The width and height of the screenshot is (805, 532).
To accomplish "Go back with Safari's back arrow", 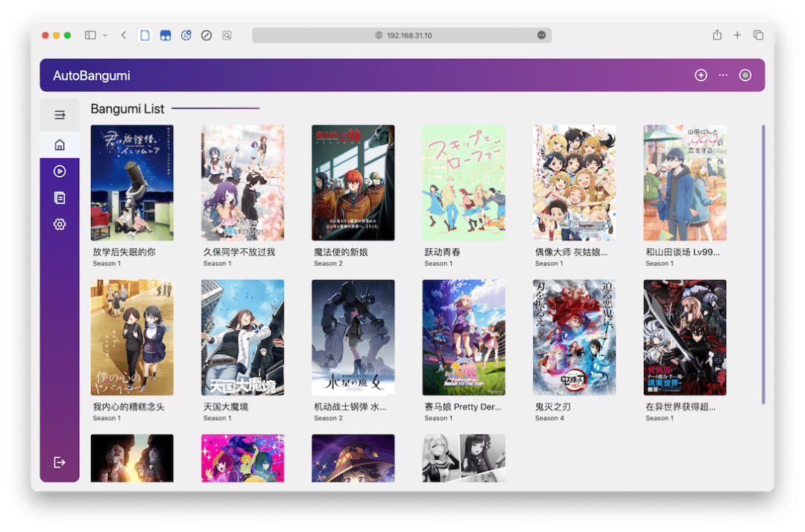I will pos(124,36).
